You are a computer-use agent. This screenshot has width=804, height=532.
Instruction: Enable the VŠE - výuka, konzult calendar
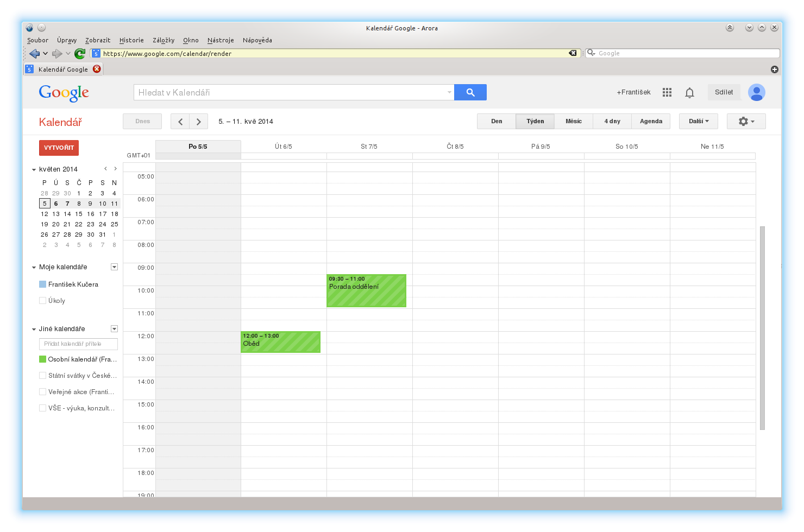click(x=42, y=408)
